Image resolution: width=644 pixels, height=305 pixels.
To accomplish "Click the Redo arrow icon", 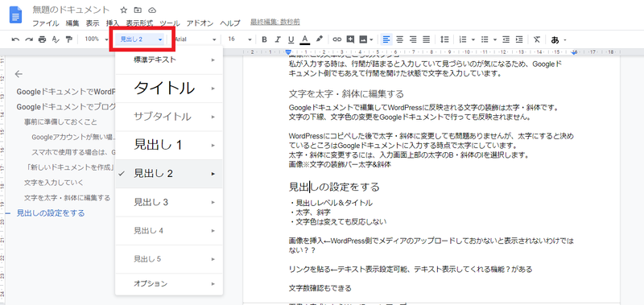I will (29, 39).
